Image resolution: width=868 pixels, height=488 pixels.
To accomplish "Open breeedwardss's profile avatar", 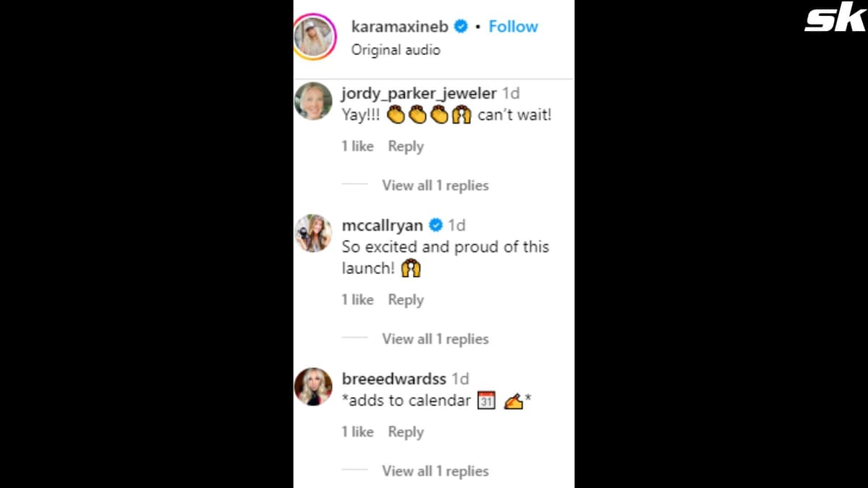I will click(x=313, y=387).
